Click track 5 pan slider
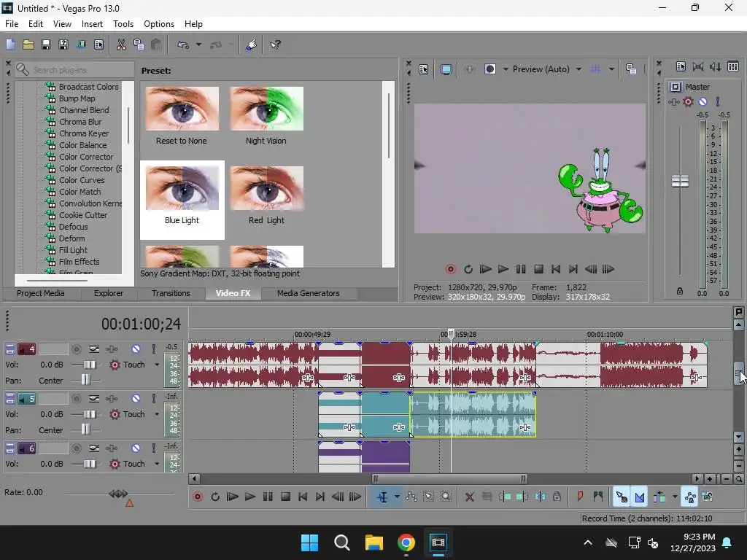Image resolution: width=747 pixels, height=560 pixels. click(x=85, y=430)
